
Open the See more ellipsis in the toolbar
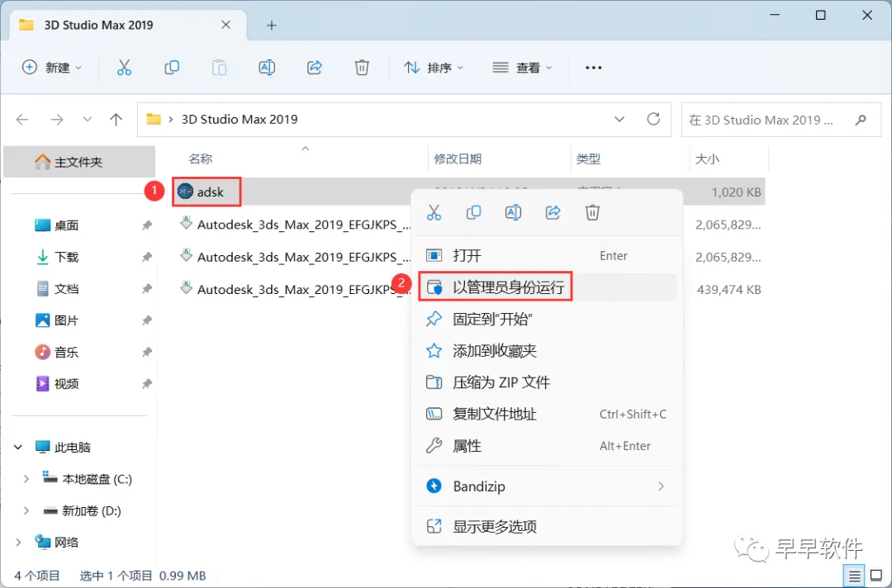pos(593,68)
